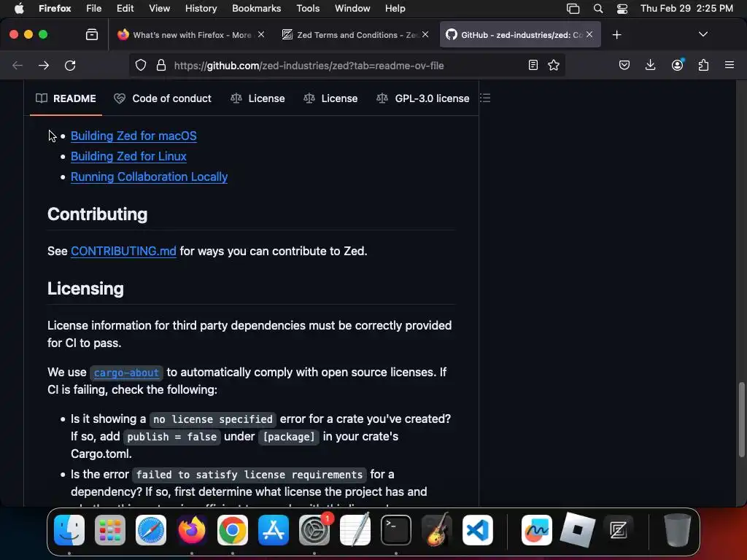Open Visual Studio Code from dock
Image resolution: width=747 pixels, height=560 pixels.
pyautogui.click(x=477, y=530)
